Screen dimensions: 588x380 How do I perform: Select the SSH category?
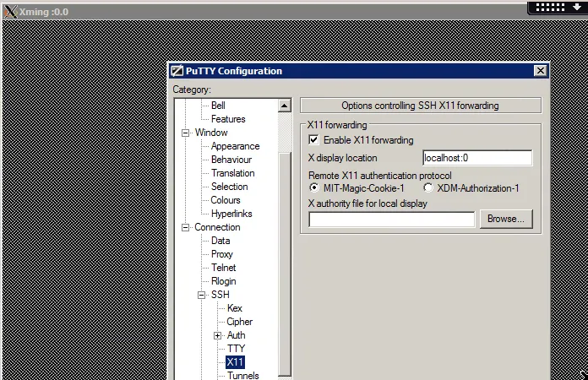pyautogui.click(x=220, y=294)
